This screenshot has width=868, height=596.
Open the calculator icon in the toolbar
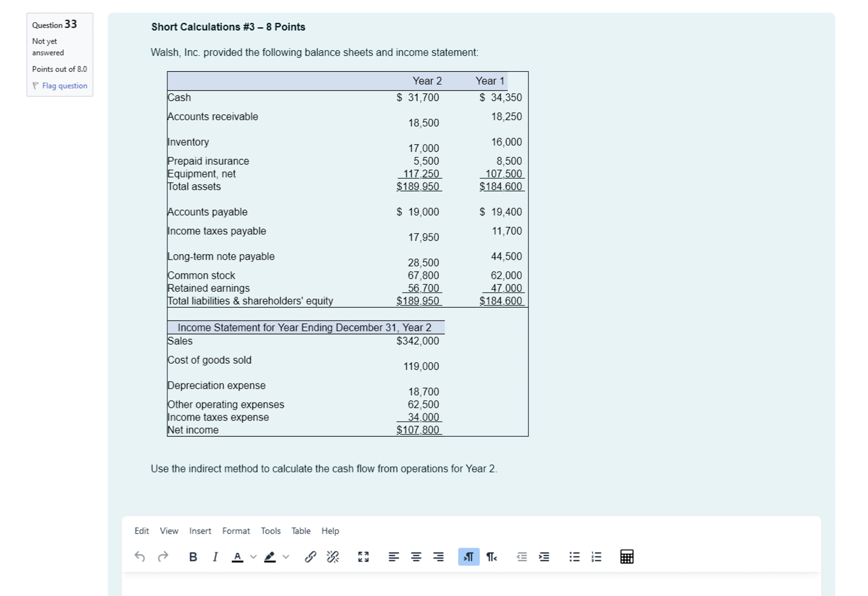click(627, 557)
